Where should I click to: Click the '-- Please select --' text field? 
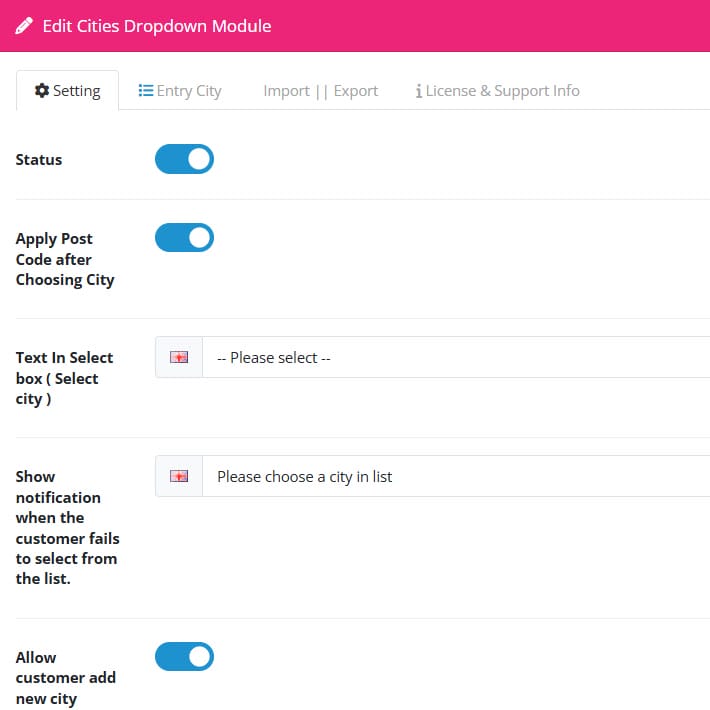[456, 357]
